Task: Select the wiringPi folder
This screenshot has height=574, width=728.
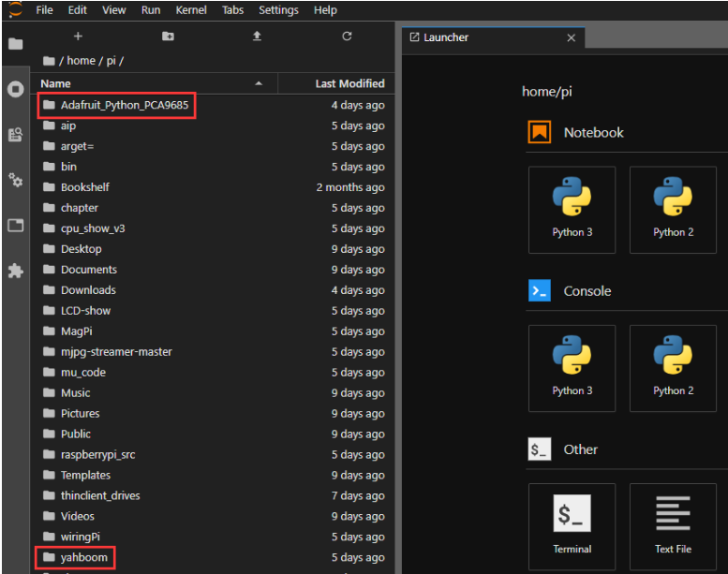Action: [x=213, y=537]
